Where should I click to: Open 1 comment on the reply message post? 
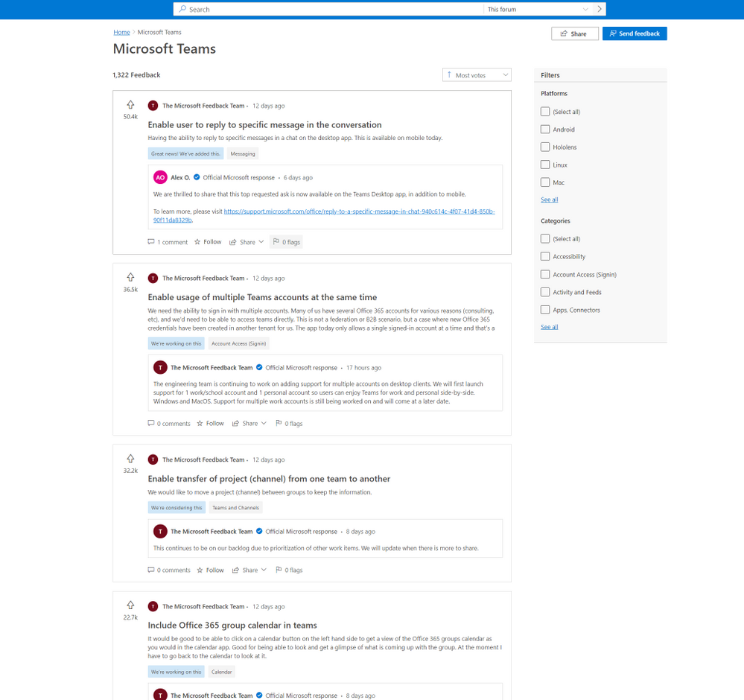click(168, 242)
